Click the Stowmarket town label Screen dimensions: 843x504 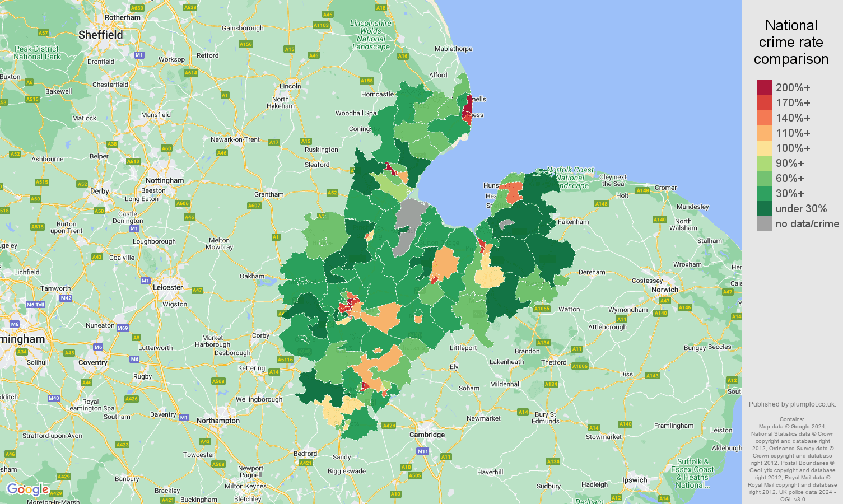point(604,437)
